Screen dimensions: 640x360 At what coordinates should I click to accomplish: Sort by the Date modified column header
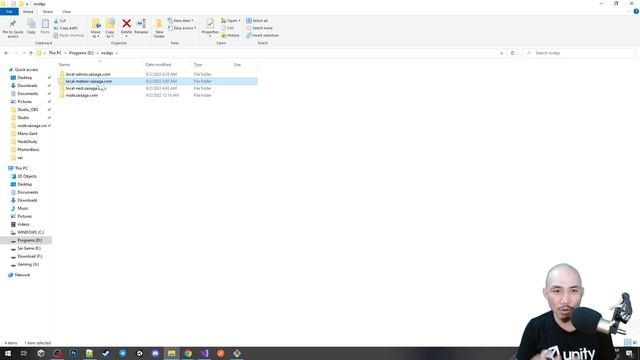[x=158, y=64]
